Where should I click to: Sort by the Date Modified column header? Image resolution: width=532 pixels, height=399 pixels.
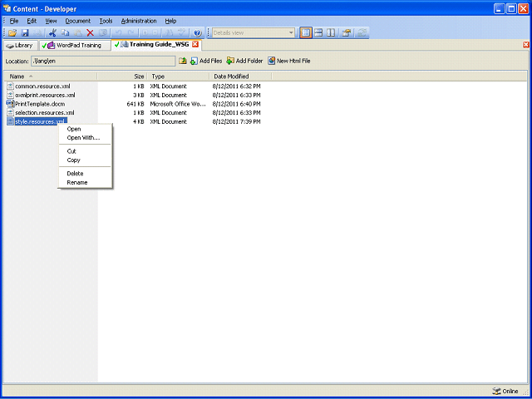click(x=240, y=76)
